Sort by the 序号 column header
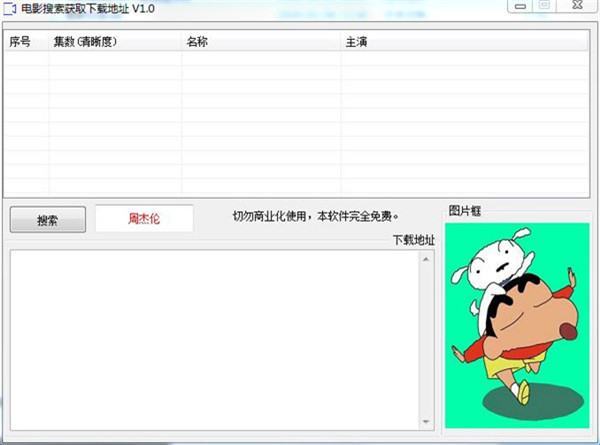600x445 pixels. (26, 41)
